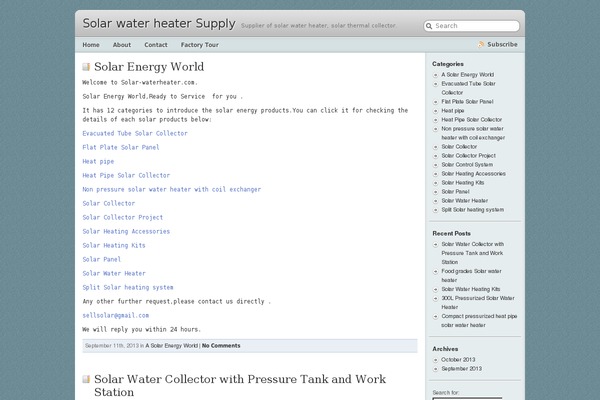
Task: Open recent post 300L Pressurized Solar Water Heater
Action: (478, 303)
